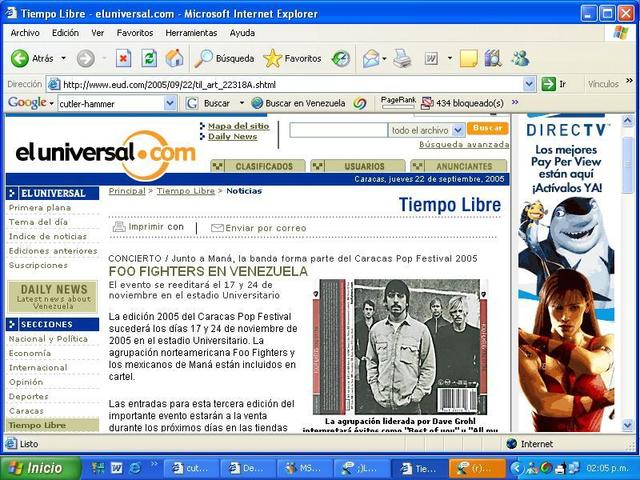
Task: Click the Imprimir printer icon
Action: tap(119, 227)
